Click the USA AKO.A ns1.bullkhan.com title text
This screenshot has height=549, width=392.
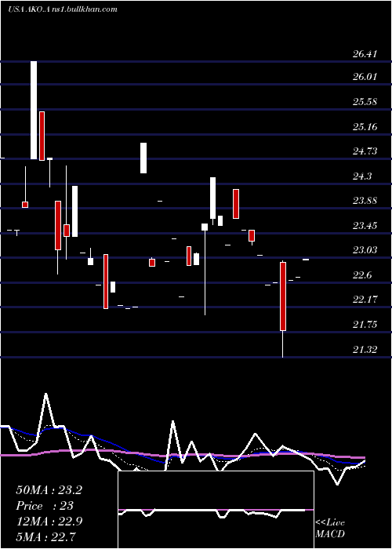(x=63, y=9)
